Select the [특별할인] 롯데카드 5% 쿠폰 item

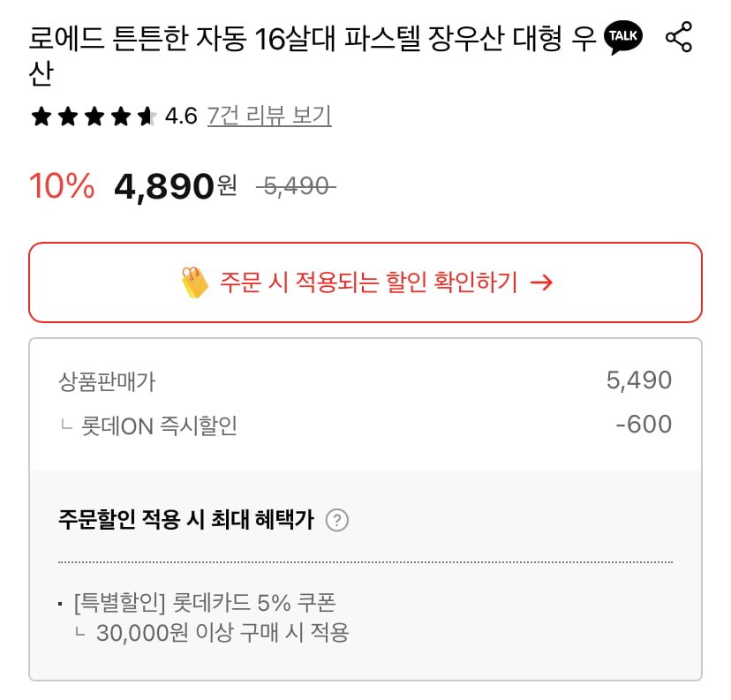205,603
